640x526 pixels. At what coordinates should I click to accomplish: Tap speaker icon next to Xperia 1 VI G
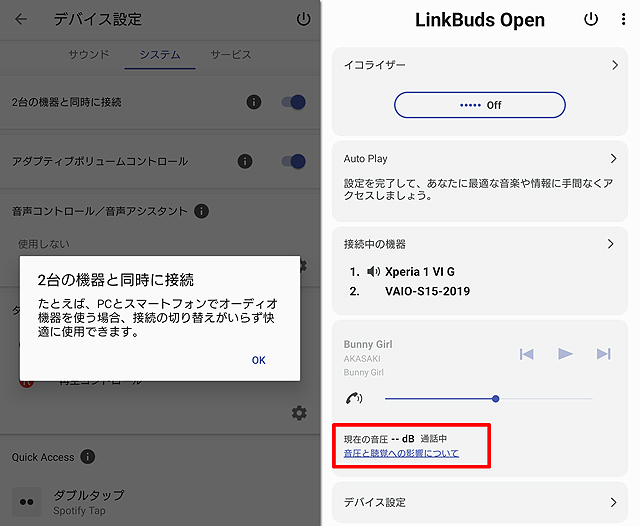coord(373,271)
